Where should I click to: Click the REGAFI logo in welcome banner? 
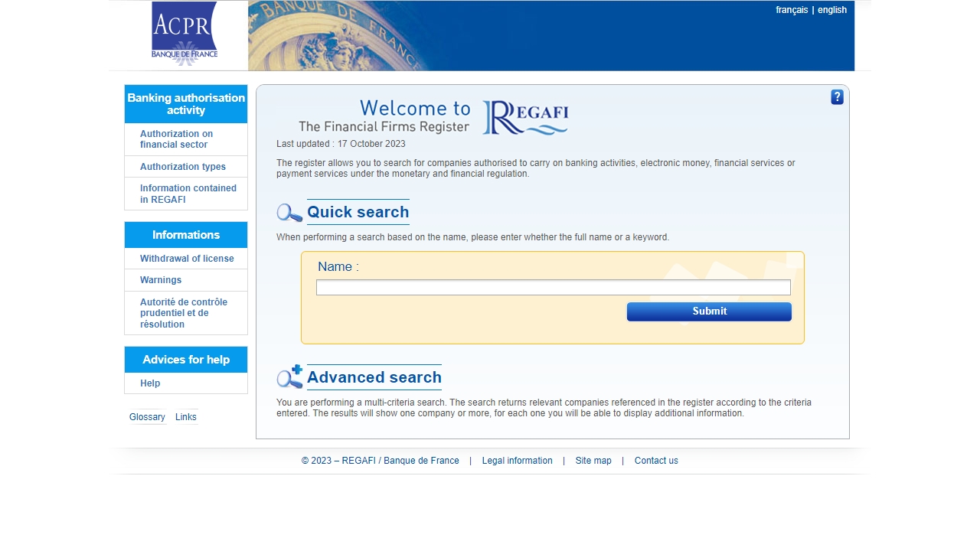click(525, 118)
